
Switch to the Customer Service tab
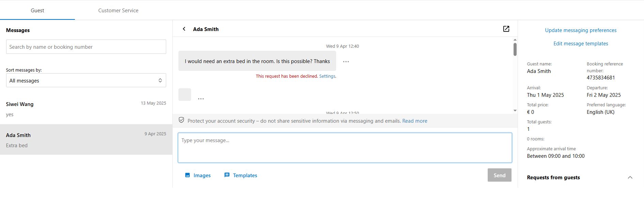tap(118, 11)
